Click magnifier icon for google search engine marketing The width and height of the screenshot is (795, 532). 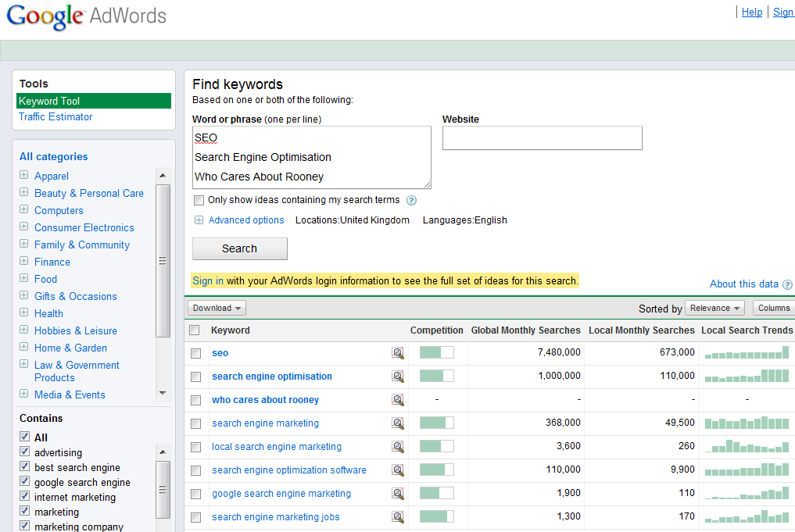(x=398, y=494)
